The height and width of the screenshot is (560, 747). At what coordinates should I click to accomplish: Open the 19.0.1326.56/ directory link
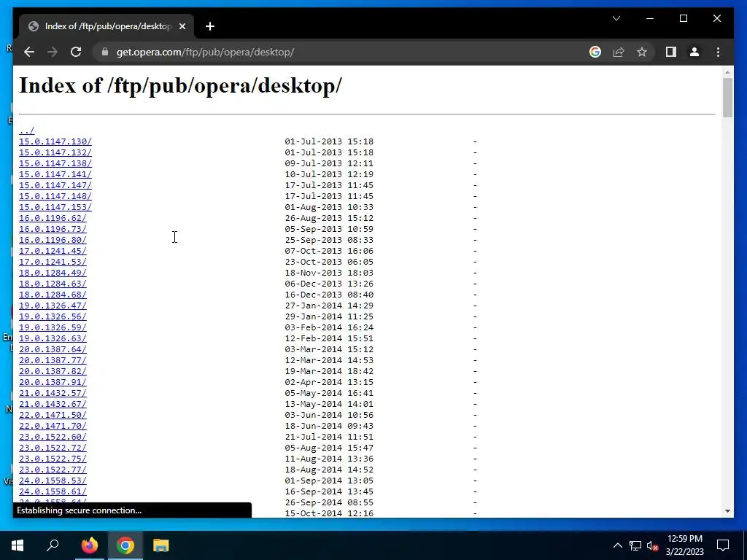(53, 316)
